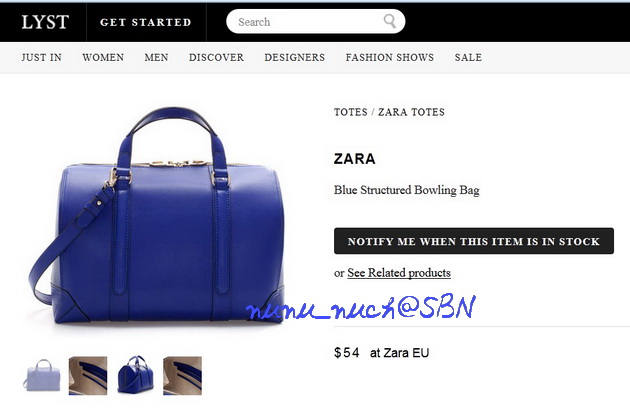Click the search magnifier icon
Viewport: 630px width, 410px height.
pos(389,21)
